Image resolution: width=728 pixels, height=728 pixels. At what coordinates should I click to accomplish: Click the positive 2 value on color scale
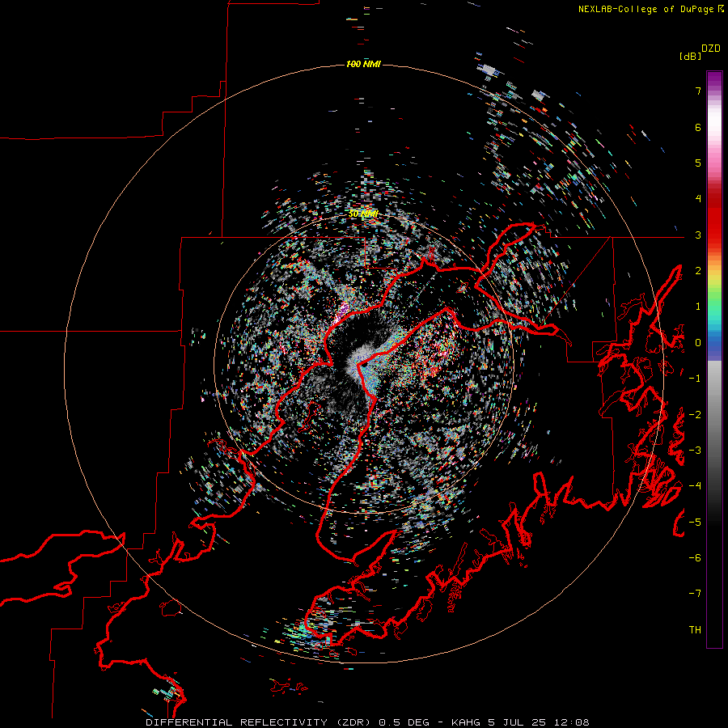(x=698, y=271)
